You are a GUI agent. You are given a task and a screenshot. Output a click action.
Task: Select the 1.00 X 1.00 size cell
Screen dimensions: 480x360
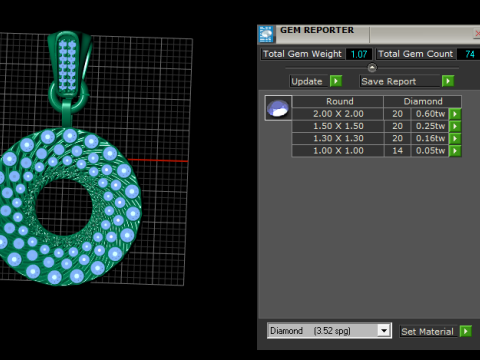(338, 151)
